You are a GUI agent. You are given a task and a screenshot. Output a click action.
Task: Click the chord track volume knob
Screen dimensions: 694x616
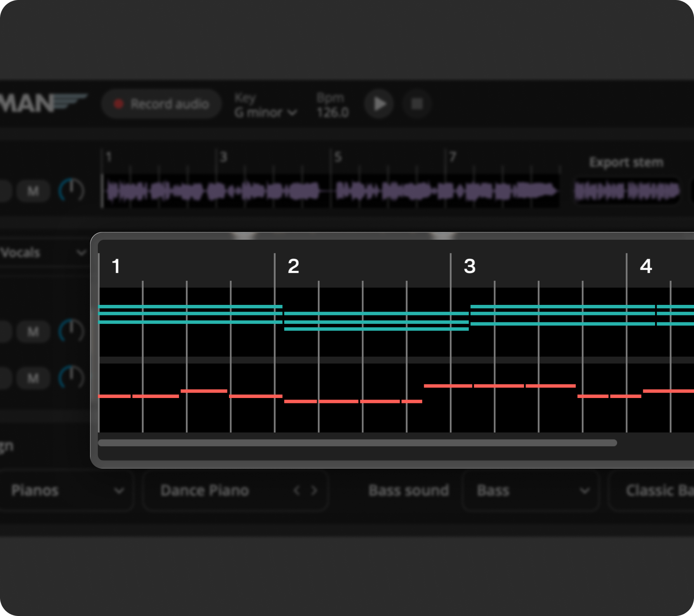tap(71, 331)
